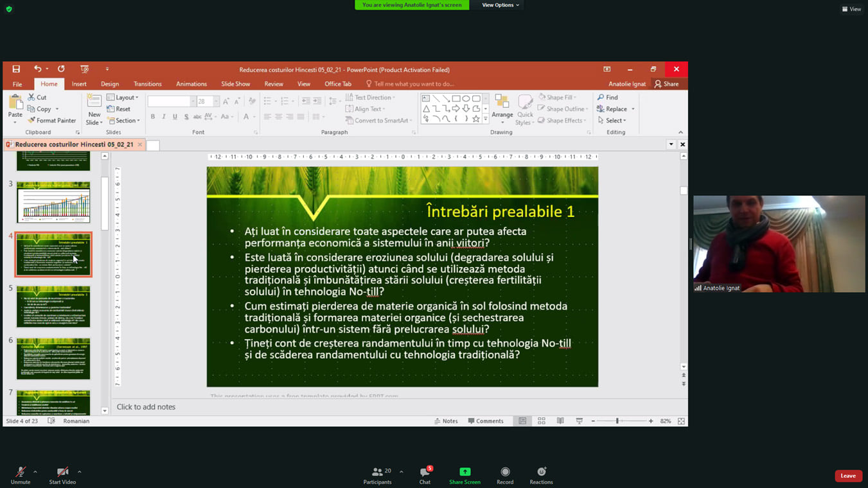Screen dimensions: 868x488
Task: Click the green Share Screen button
Action: click(x=465, y=475)
